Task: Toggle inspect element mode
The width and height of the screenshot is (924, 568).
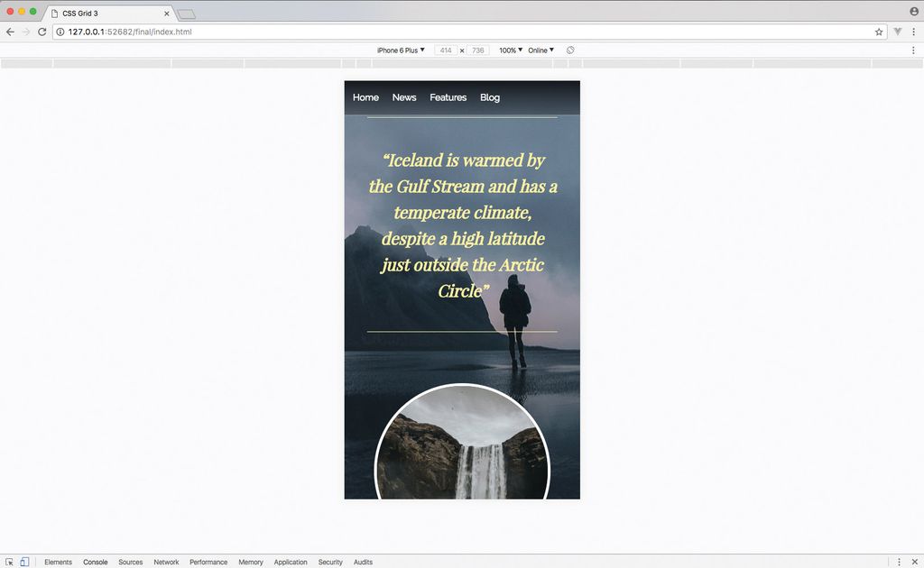Action: tap(7, 561)
